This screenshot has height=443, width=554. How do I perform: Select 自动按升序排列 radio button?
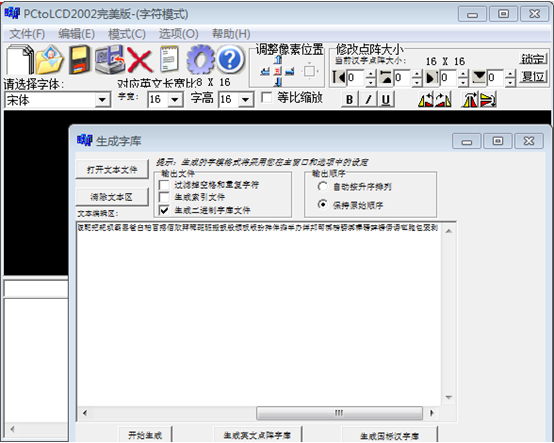pyautogui.click(x=322, y=186)
